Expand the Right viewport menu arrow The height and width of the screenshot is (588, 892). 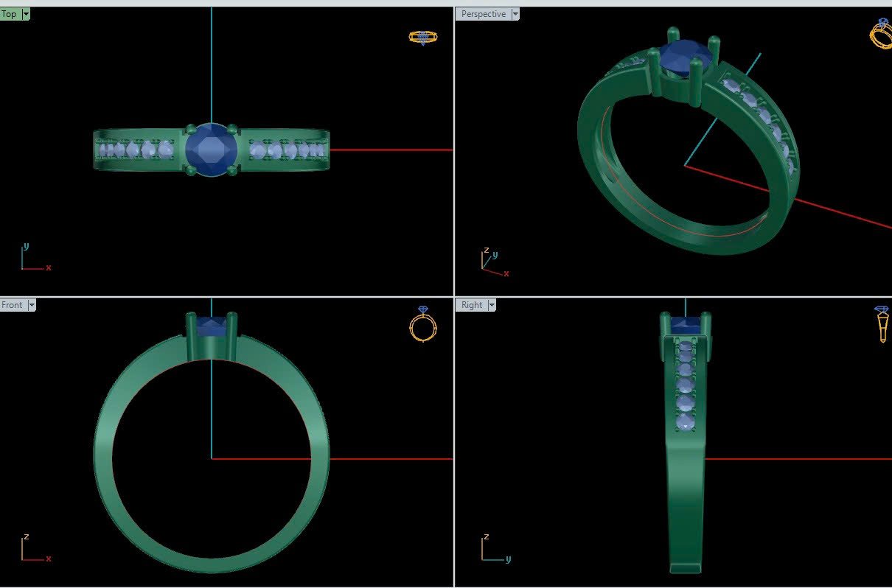[x=492, y=305]
